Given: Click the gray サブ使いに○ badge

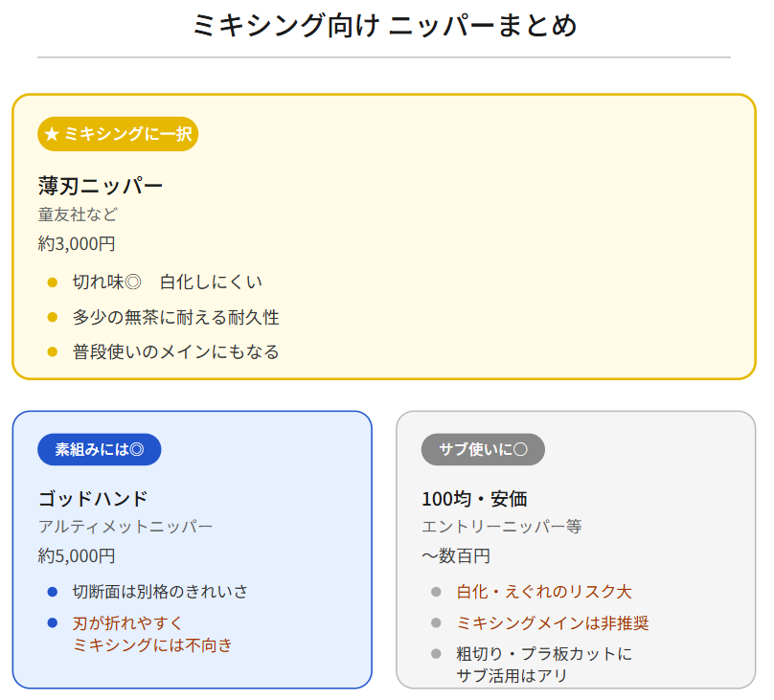Looking at the screenshot, I should 483,449.
